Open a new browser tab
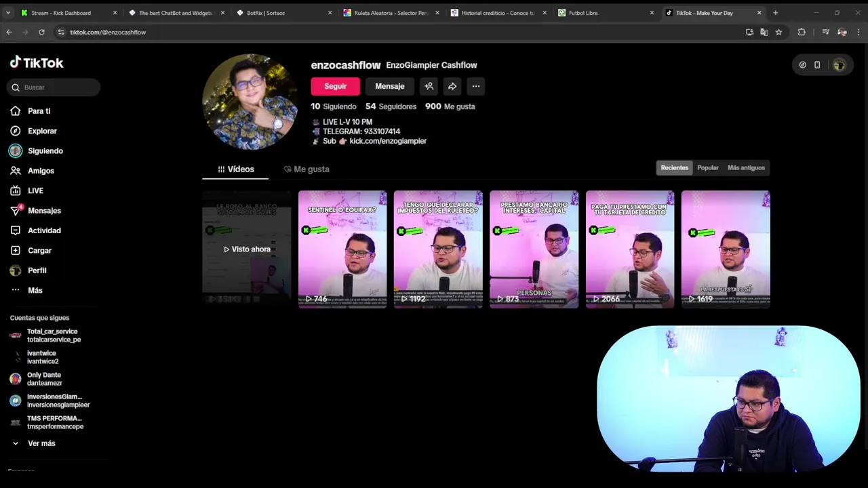868x488 pixels. click(x=776, y=13)
